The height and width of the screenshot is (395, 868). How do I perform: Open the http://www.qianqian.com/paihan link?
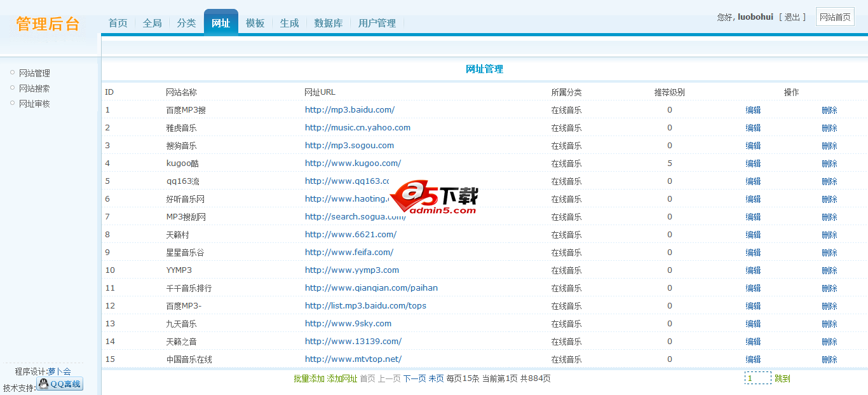pyautogui.click(x=371, y=288)
